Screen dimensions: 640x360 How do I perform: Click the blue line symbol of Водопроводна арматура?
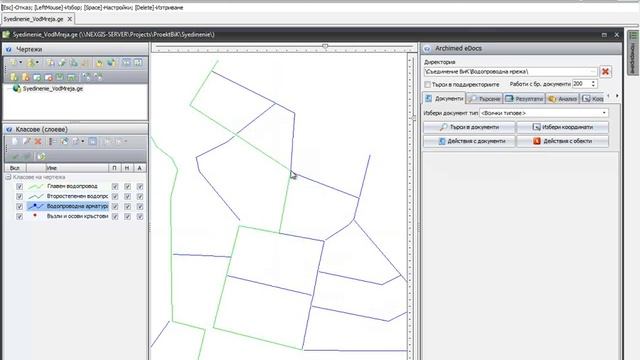tap(36, 206)
